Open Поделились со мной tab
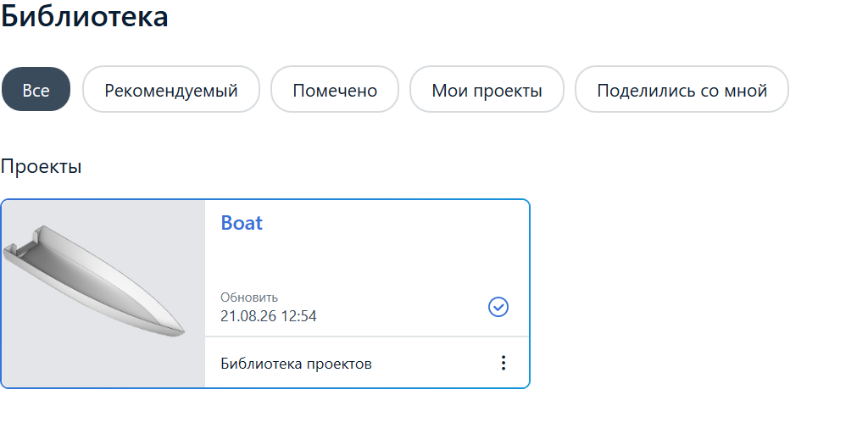 tap(682, 90)
